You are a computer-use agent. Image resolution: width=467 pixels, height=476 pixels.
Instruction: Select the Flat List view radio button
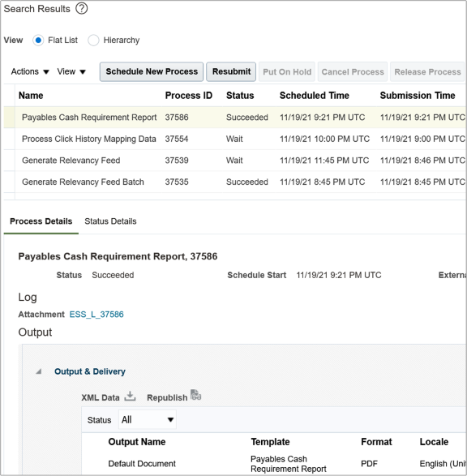point(38,40)
